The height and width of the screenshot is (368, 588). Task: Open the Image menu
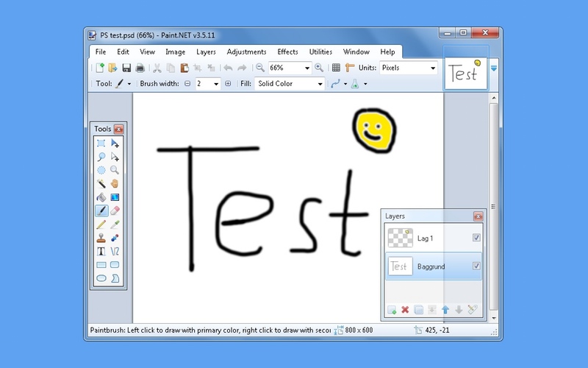(x=176, y=52)
